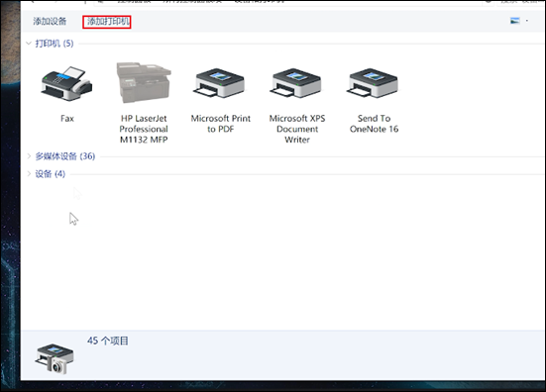Screen dimensions: 546x392
Task: Select the Fax printer icon
Action: coord(66,83)
